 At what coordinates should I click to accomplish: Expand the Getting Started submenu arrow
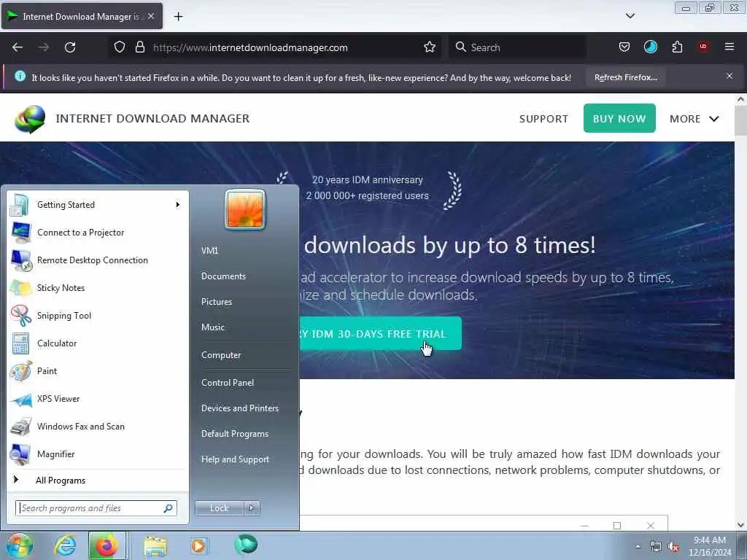178,205
